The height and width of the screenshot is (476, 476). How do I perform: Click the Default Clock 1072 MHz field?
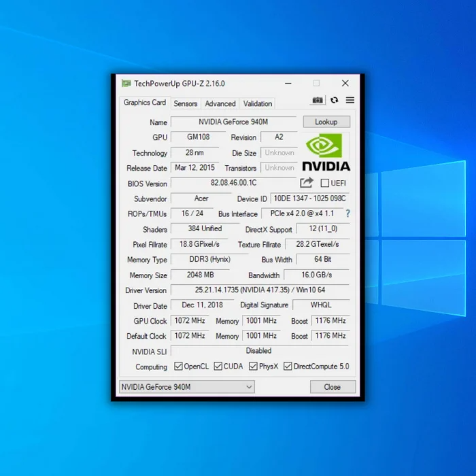(x=190, y=336)
